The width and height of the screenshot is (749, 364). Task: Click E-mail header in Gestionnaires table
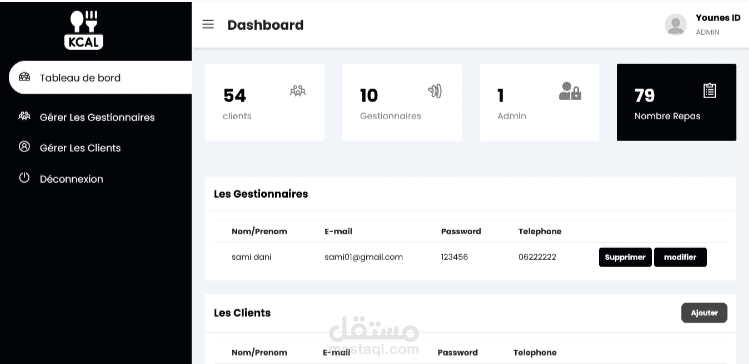(x=338, y=231)
